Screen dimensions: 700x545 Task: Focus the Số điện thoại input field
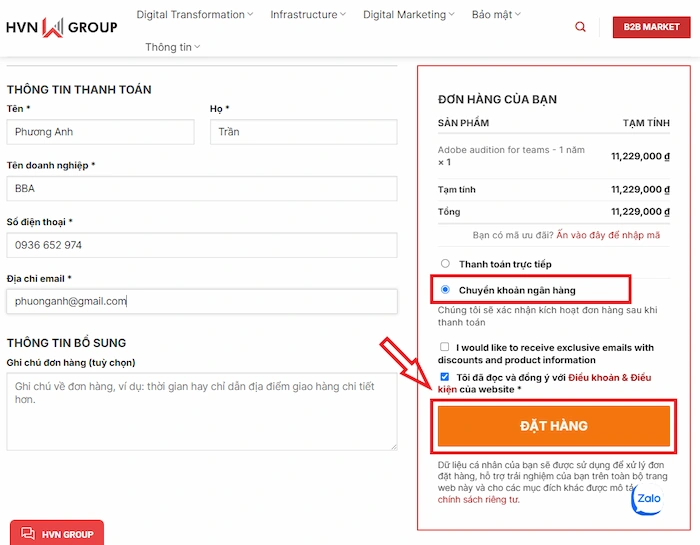pos(201,245)
